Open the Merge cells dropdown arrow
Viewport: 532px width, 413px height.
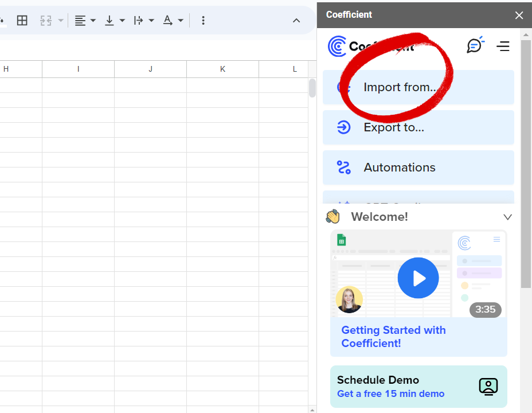click(x=61, y=20)
